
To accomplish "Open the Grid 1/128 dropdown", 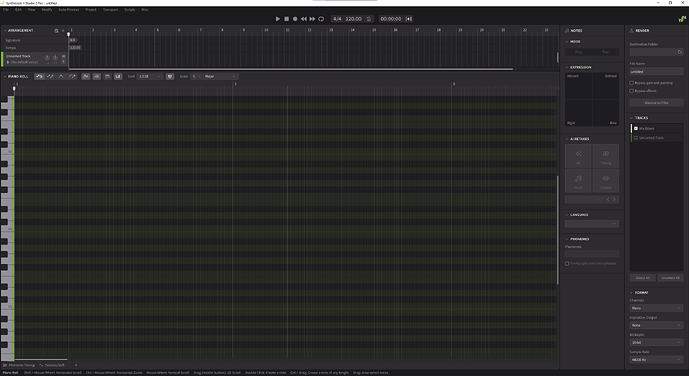I will (x=149, y=76).
